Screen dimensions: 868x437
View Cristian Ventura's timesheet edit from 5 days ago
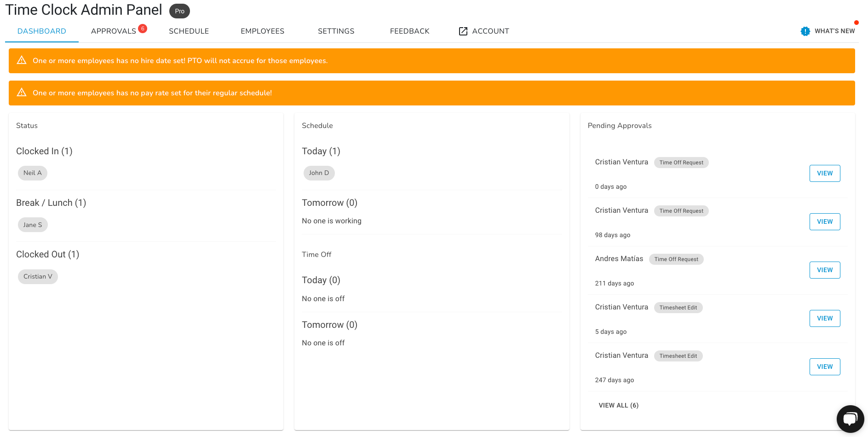coord(825,318)
